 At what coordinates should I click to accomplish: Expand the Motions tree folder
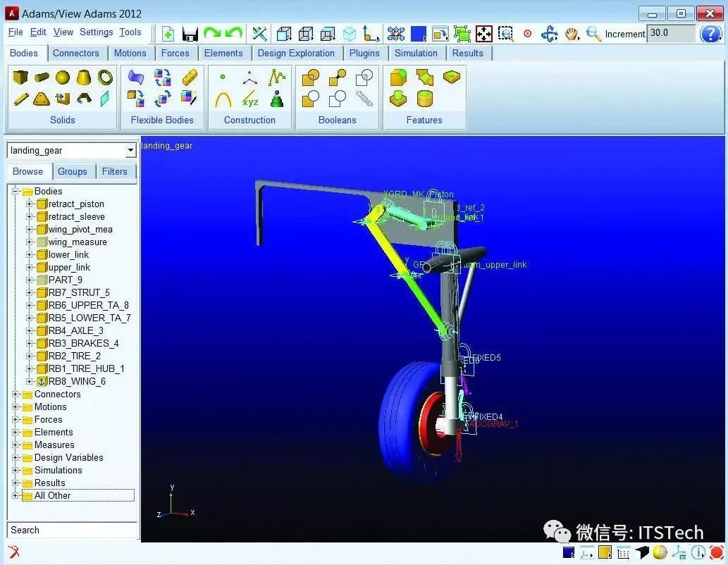pyautogui.click(x=16, y=406)
